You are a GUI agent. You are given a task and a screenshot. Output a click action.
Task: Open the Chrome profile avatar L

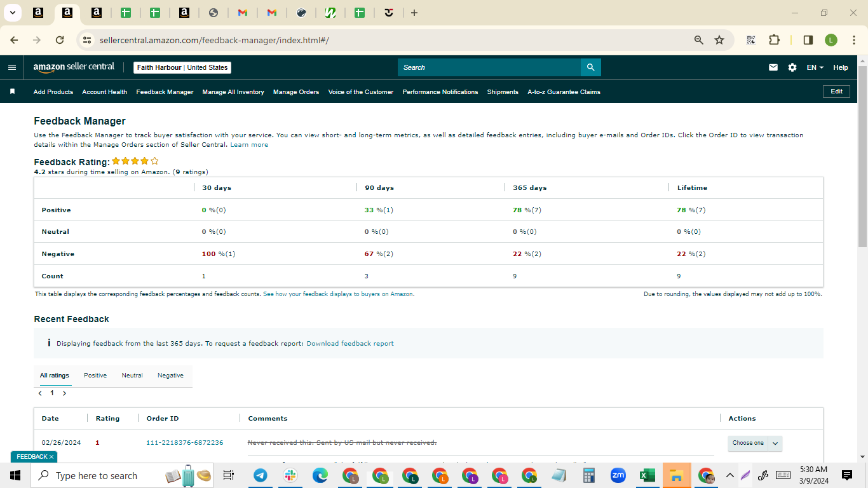pyautogui.click(x=831, y=40)
